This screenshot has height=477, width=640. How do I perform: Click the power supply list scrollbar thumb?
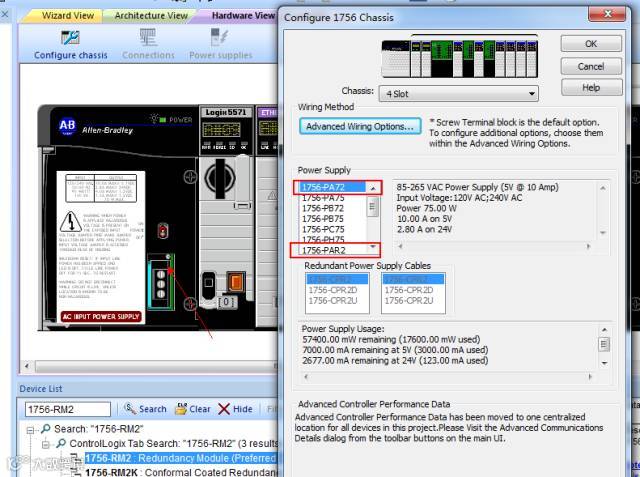pos(373,206)
